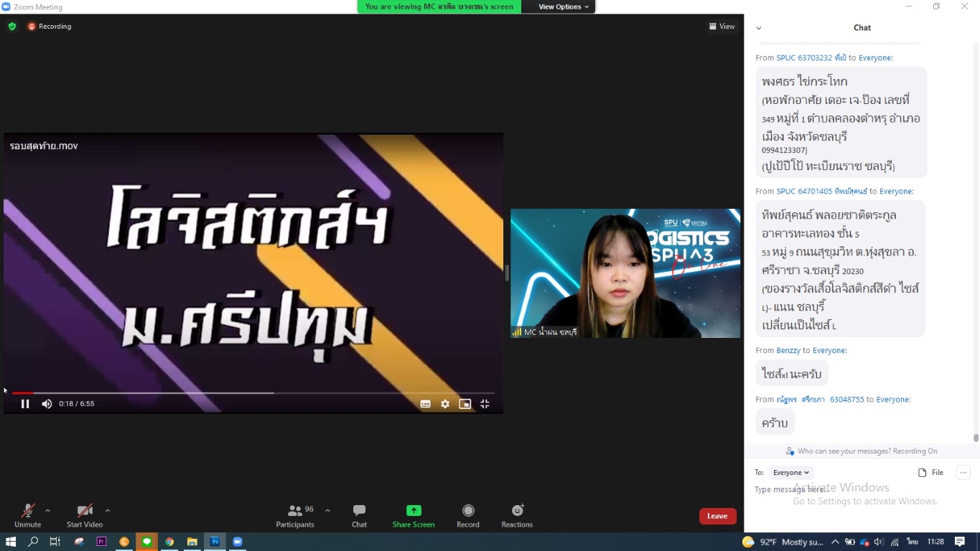The width and height of the screenshot is (980, 551).
Task: Click the taskbar clock showing 11:28
Action: point(935,542)
